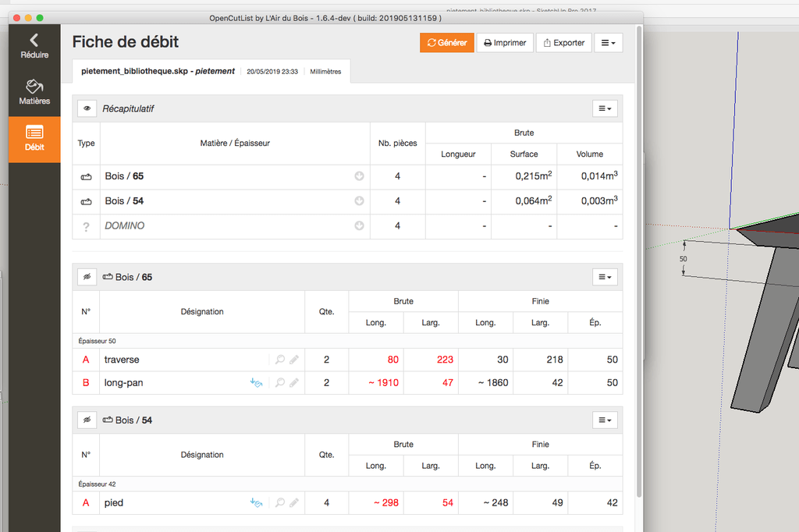Click the 0,064m² surface value
The image size is (799, 532).
coord(534,200)
